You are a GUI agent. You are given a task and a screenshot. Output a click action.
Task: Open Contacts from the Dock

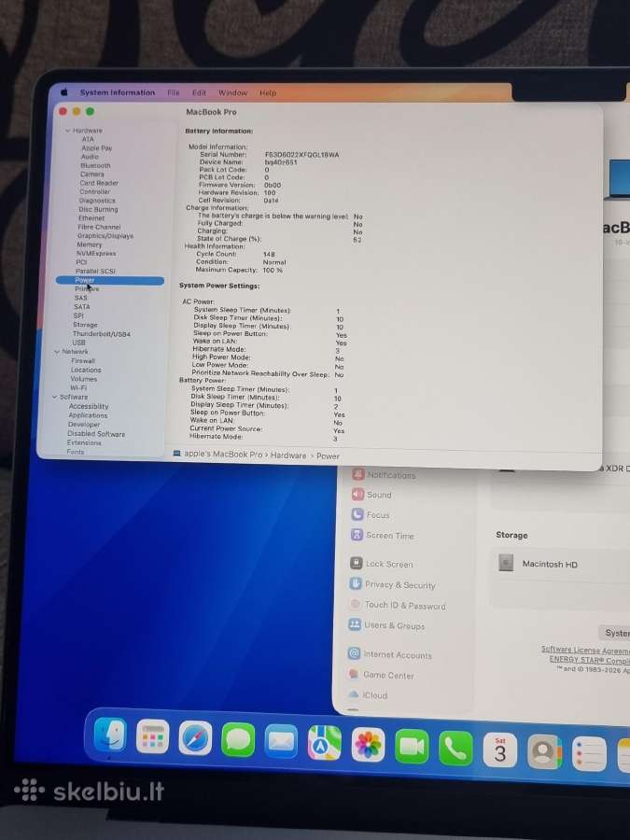(544, 751)
